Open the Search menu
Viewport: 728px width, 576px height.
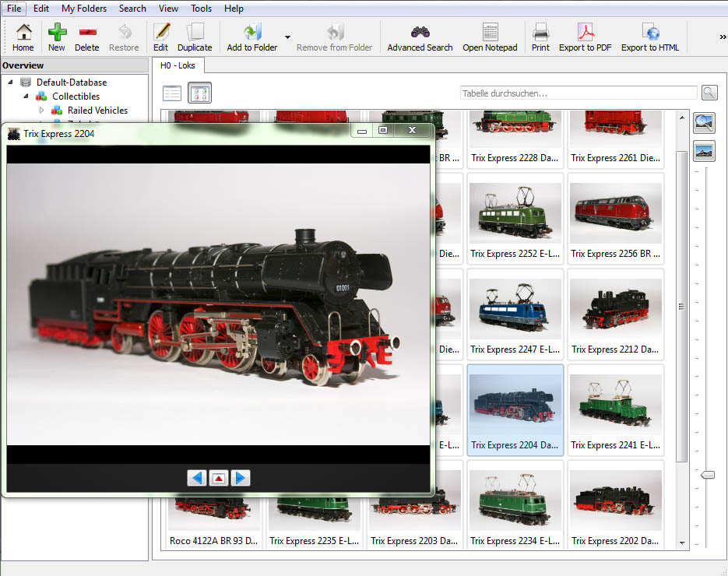(x=132, y=9)
